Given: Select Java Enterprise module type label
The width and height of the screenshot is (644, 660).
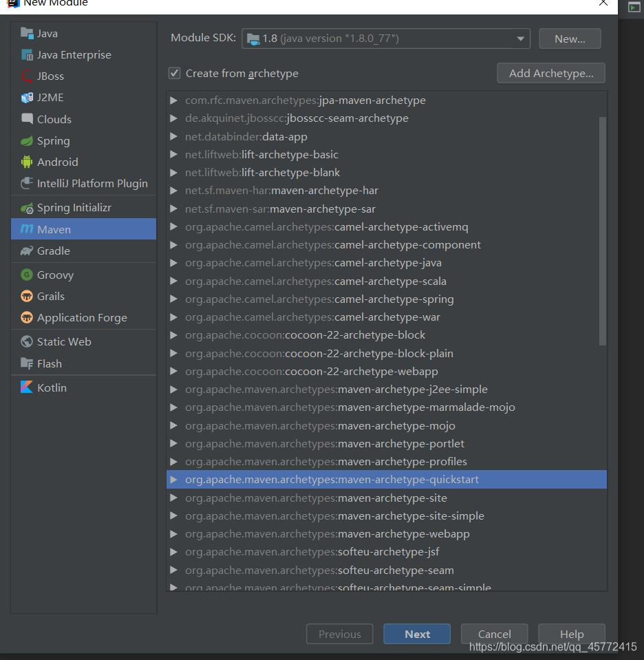Looking at the screenshot, I should (74, 55).
